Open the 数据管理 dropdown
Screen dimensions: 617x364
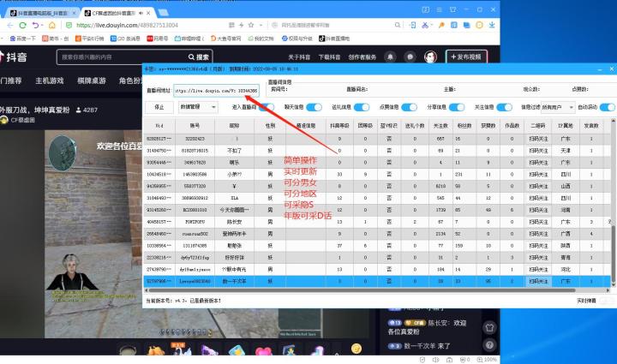198,107
